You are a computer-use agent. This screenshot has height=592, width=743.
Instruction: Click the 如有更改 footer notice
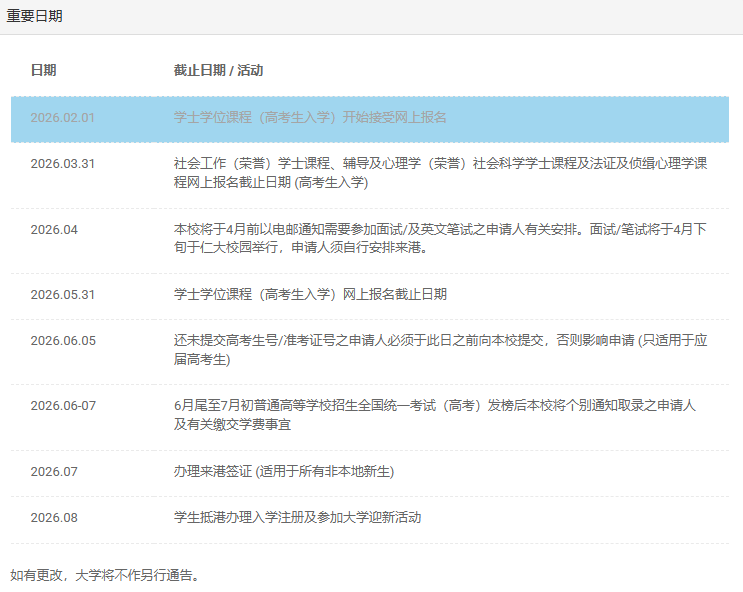click(105, 575)
